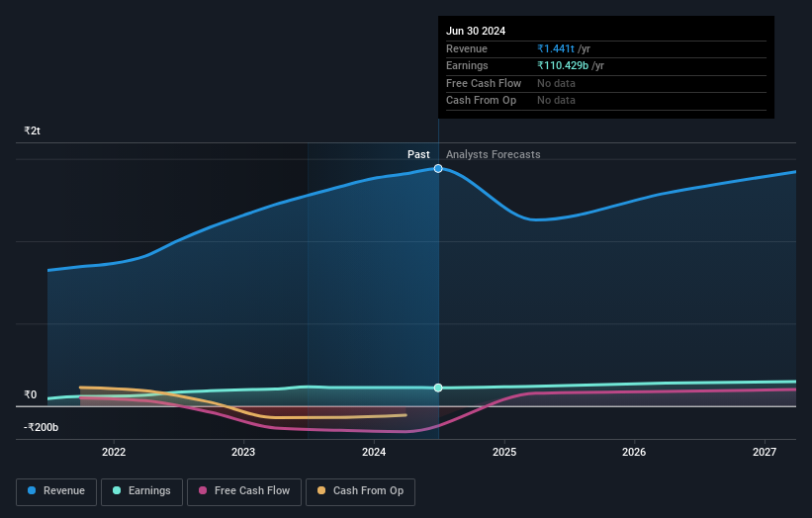The width and height of the screenshot is (812, 518).
Task: Click the 2024 x-axis label
Action: (374, 452)
